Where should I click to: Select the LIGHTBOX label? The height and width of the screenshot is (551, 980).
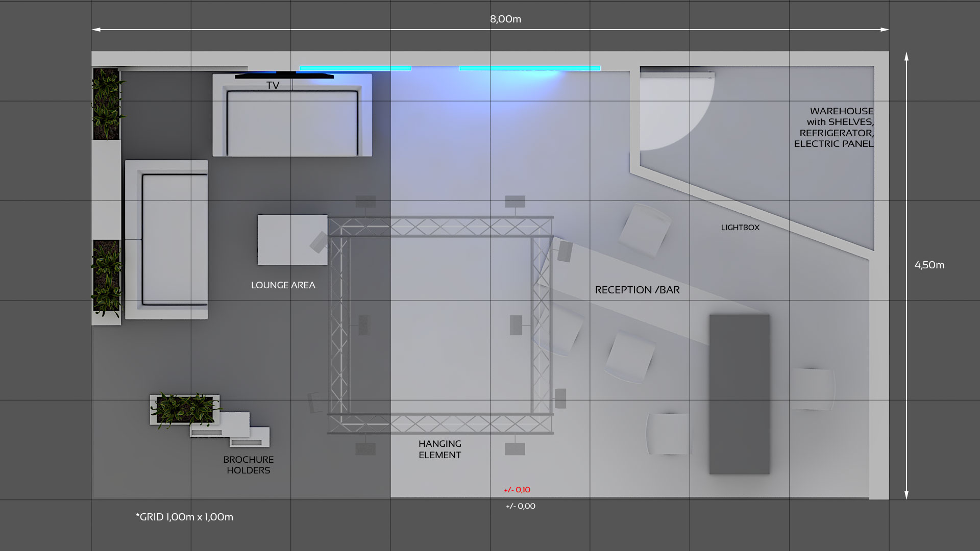point(740,228)
